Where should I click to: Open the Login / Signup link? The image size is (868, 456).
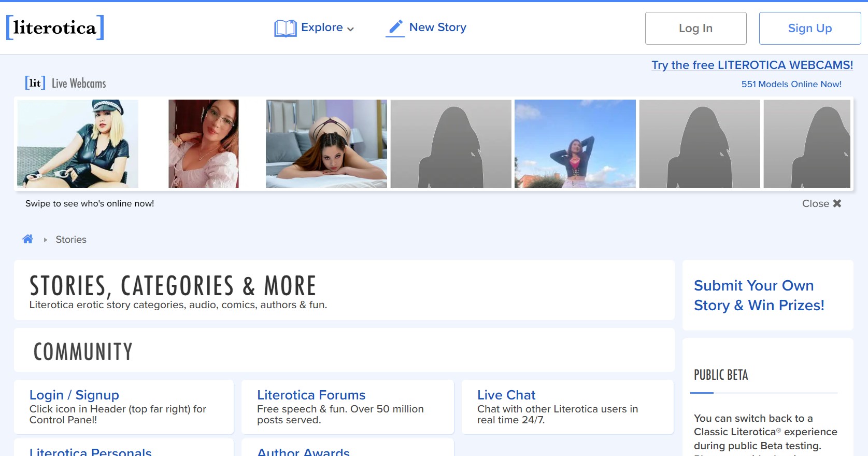74,395
